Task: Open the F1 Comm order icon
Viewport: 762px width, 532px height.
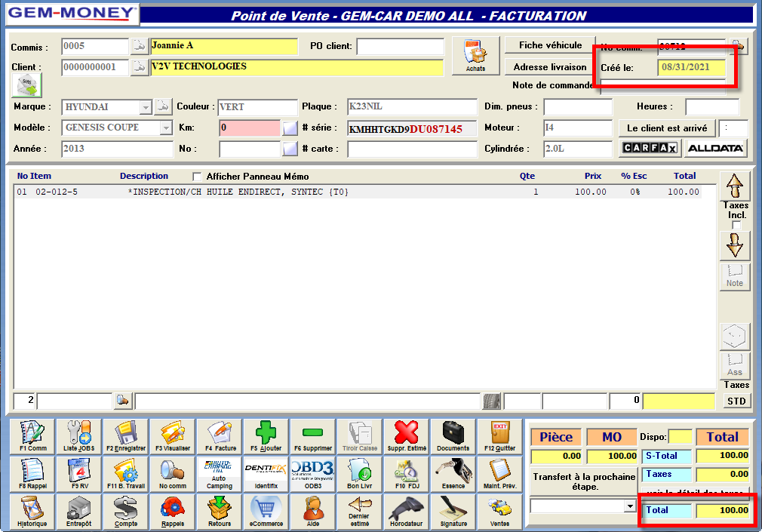Action: pyautogui.click(x=33, y=436)
